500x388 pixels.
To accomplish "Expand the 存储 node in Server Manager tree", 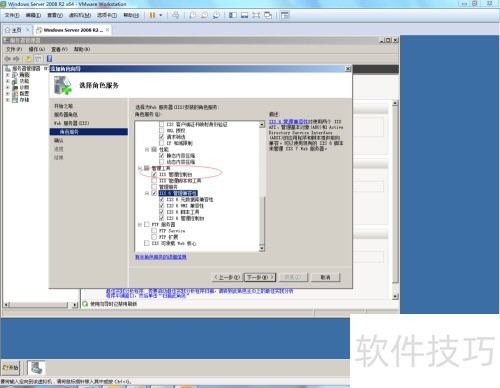I will [7, 100].
